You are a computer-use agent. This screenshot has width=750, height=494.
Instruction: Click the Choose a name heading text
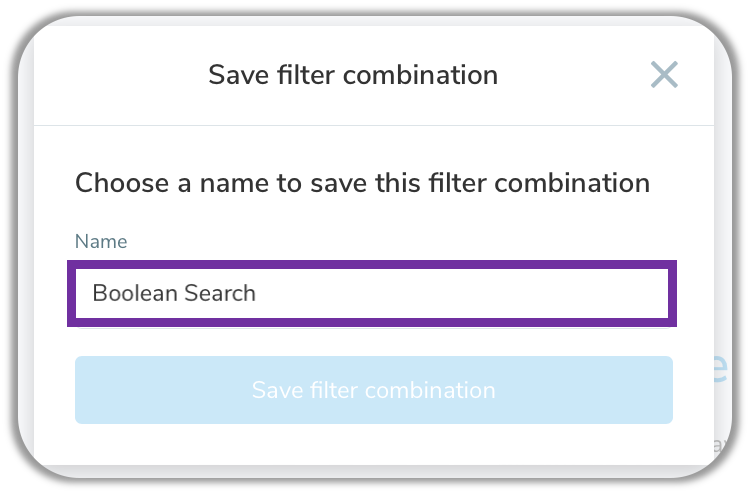point(362,183)
